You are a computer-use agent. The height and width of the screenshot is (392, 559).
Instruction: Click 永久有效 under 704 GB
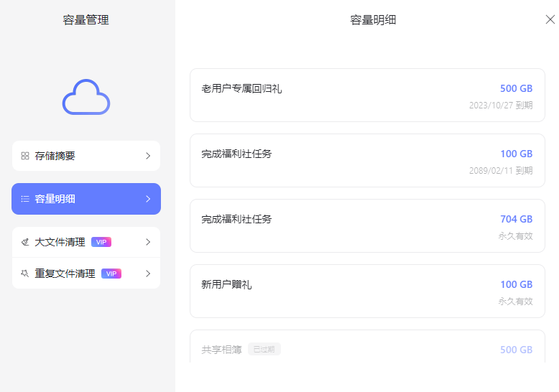(515, 236)
